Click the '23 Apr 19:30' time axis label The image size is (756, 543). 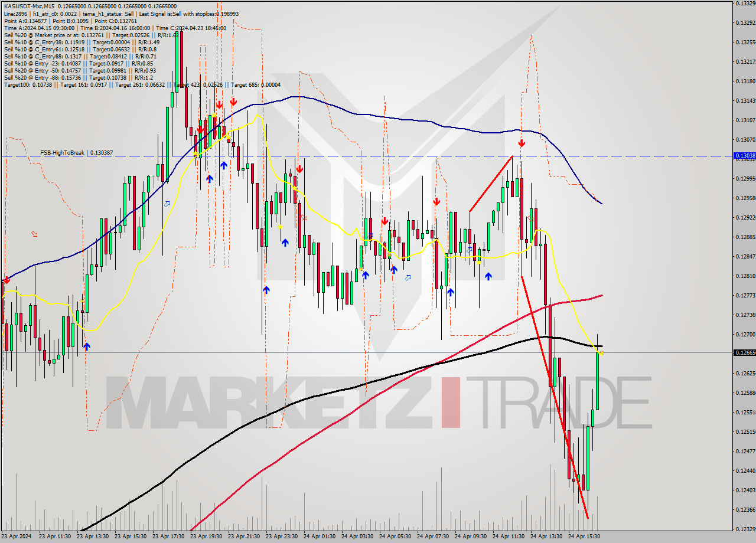[206, 537]
